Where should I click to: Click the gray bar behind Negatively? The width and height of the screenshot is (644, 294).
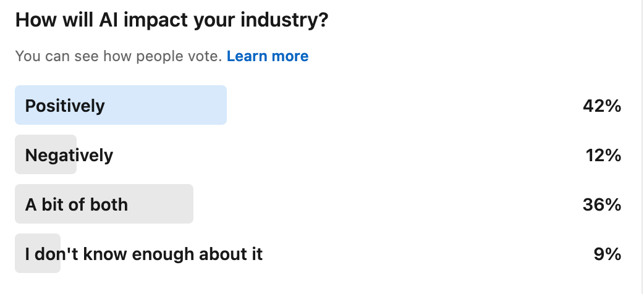(x=46, y=154)
